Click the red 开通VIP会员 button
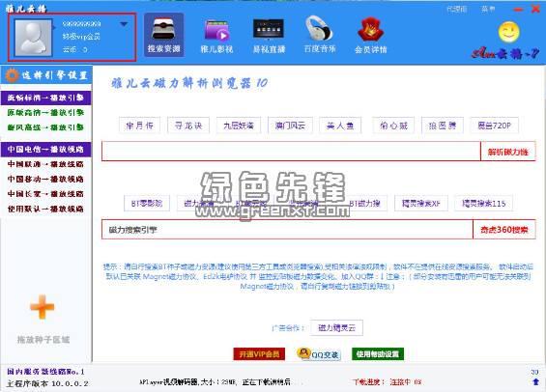 click(259, 354)
